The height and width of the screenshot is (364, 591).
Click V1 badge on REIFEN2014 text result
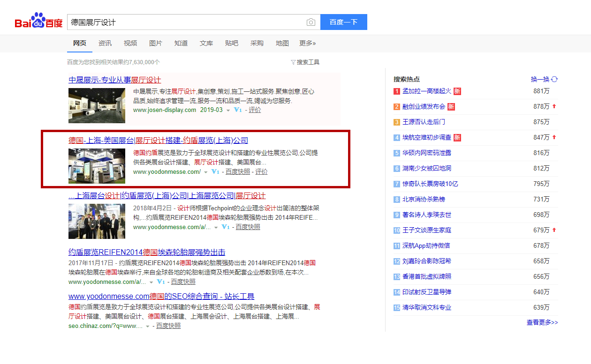161,282
